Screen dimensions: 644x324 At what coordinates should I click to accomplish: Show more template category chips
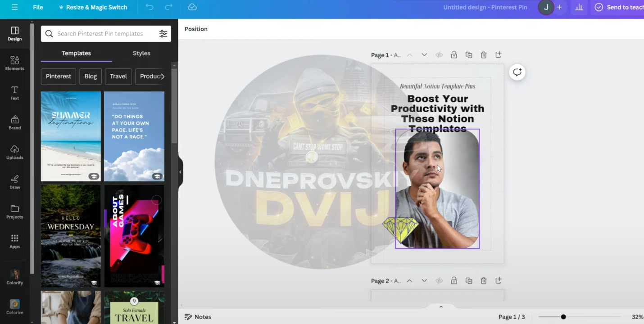tap(163, 76)
